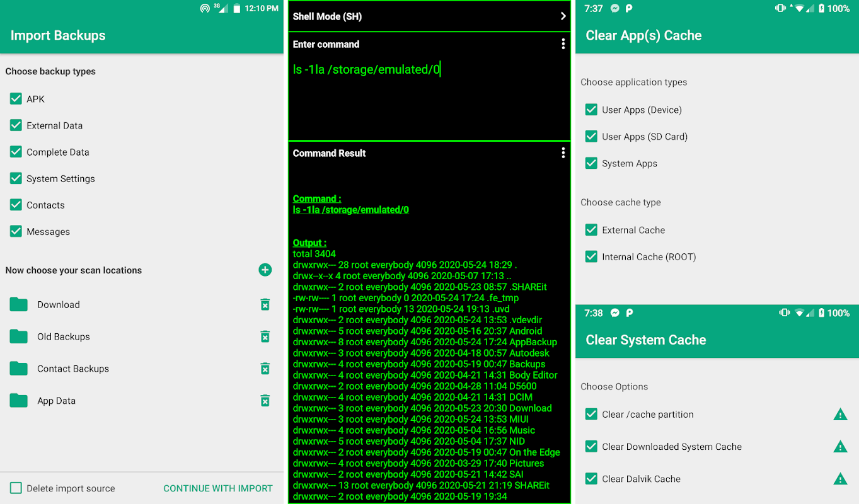Screen dimensions: 859x504
Task: Uncheck User Apps (Device)
Action: click(x=591, y=110)
